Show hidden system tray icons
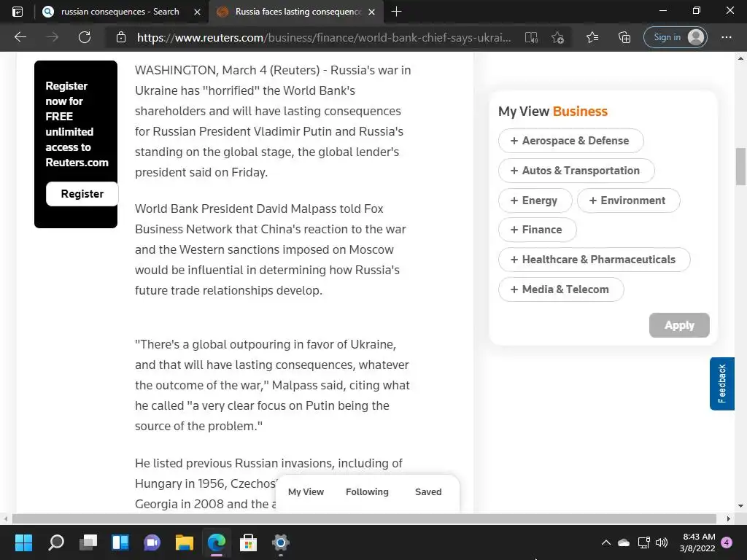 coord(606,542)
